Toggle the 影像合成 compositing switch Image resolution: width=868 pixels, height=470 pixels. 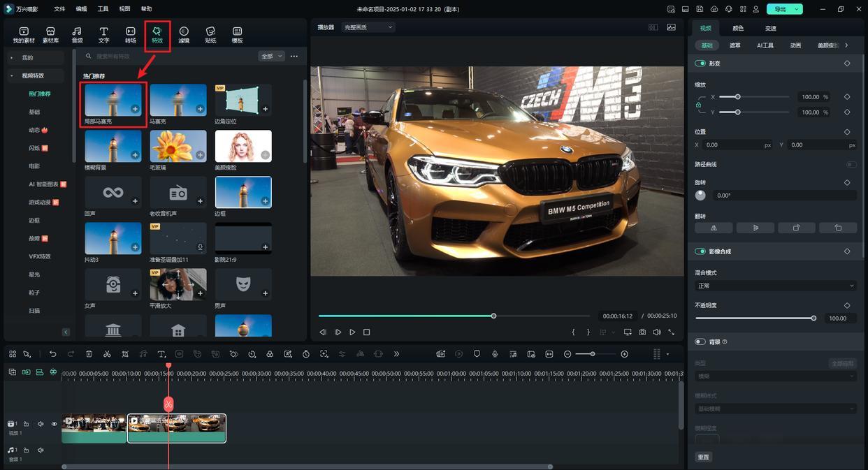tap(700, 251)
